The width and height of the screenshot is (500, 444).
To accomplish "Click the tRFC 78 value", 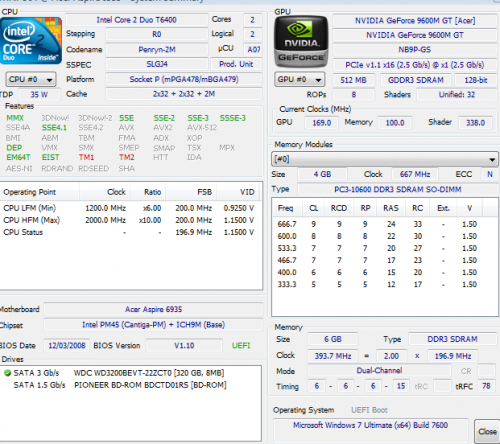I will (x=486, y=386).
